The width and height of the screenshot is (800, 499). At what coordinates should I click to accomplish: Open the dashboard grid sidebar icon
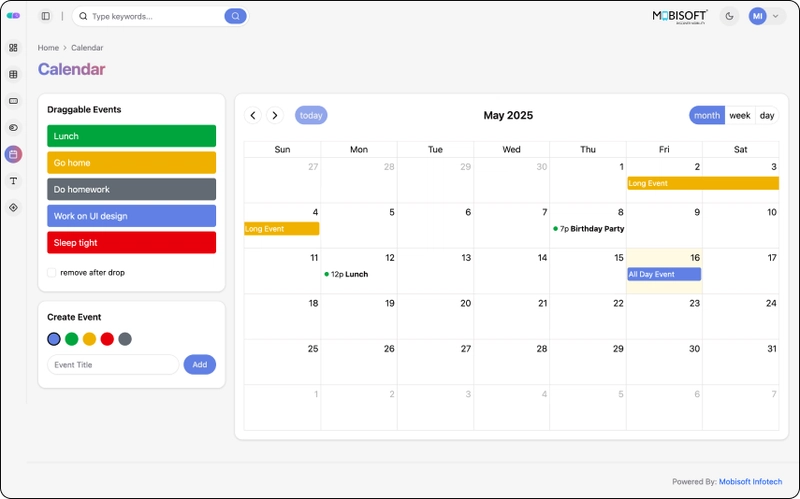tap(13, 47)
